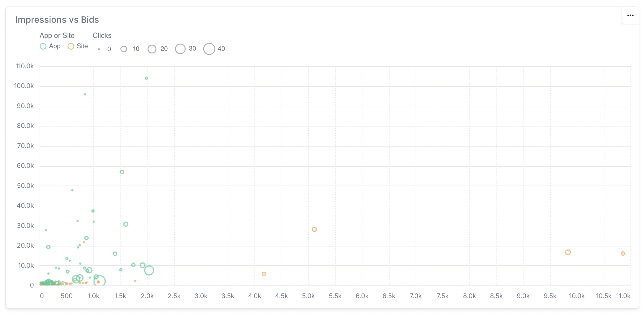Open the chart options ellipsis menu
644x315 pixels.
tap(630, 15)
